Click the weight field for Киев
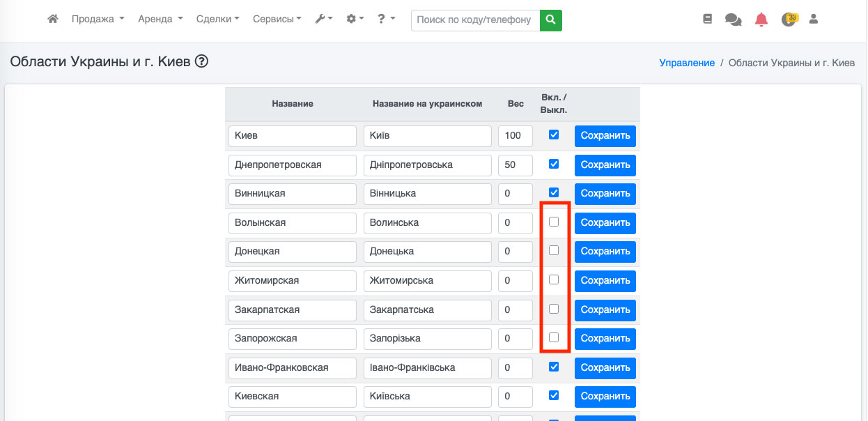This screenshot has height=421, width=868. tap(515, 136)
